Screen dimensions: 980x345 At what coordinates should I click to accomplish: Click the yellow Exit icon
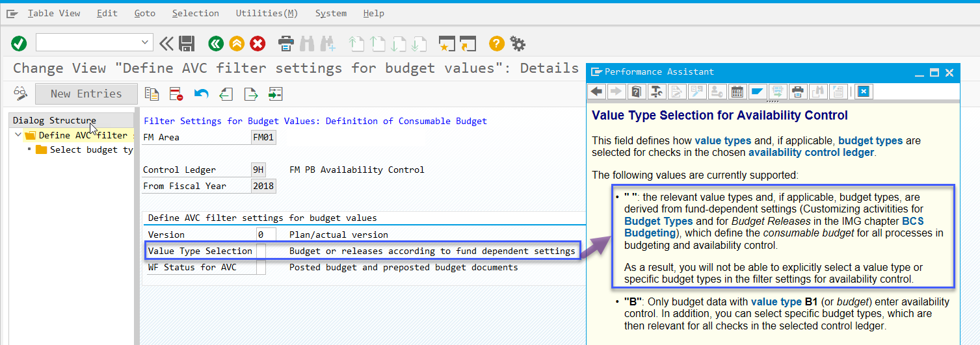tap(237, 44)
